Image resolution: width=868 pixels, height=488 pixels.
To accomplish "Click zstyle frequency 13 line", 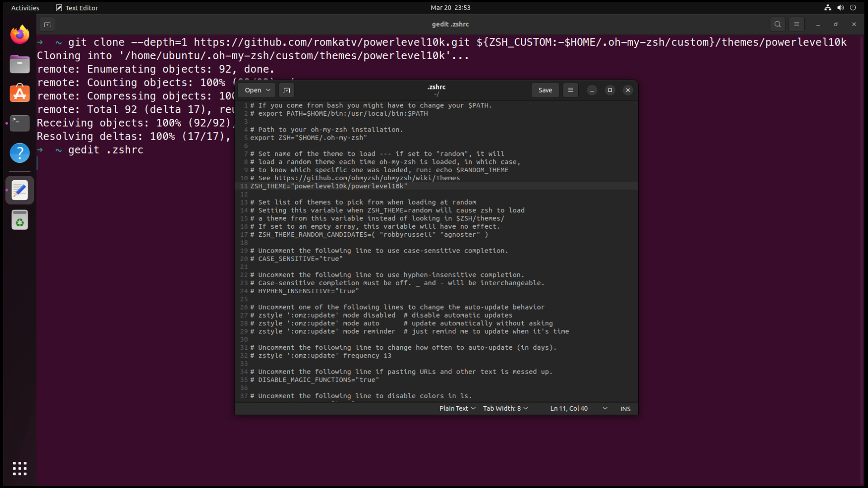I will (x=321, y=356).
